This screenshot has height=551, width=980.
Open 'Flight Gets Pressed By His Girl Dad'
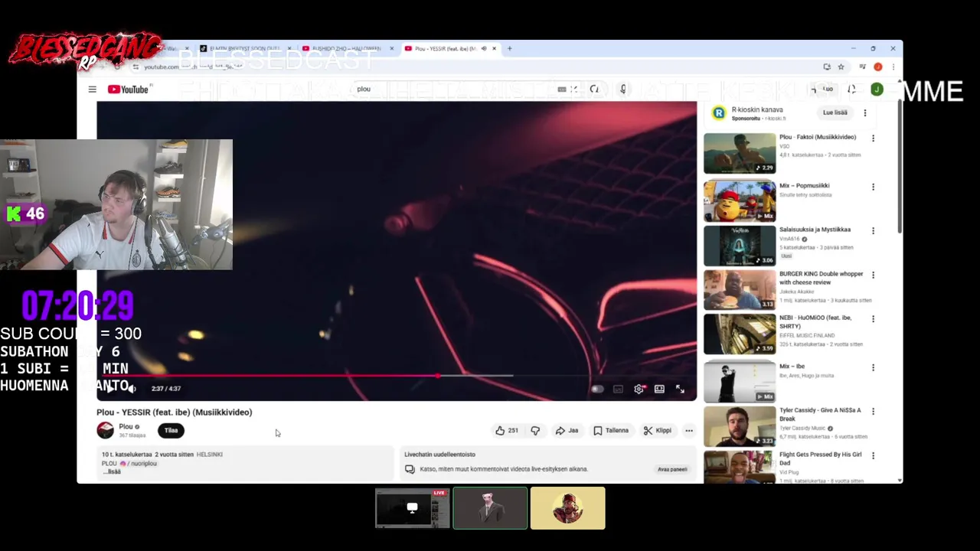coord(820,458)
